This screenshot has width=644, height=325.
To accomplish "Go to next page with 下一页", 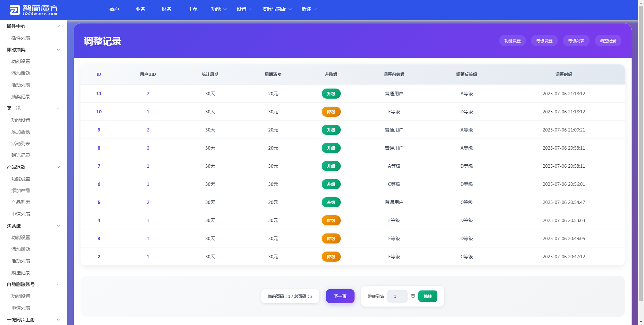I will 340,296.
